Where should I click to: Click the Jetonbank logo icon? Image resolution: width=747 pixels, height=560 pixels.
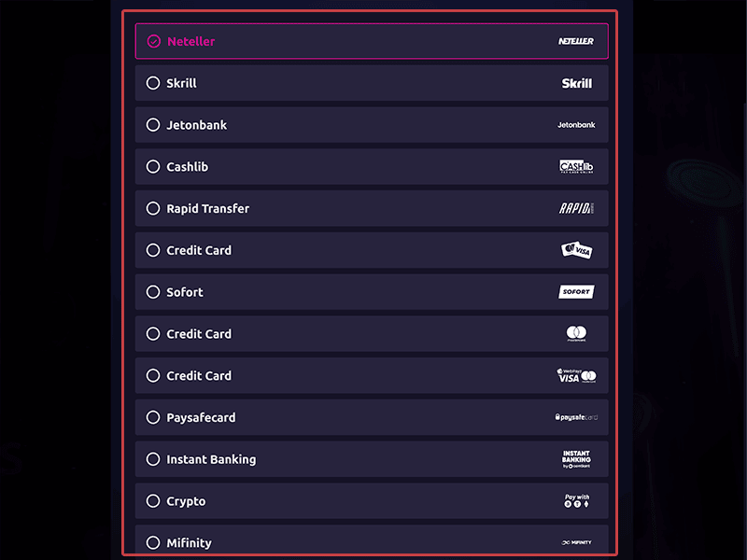576,125
